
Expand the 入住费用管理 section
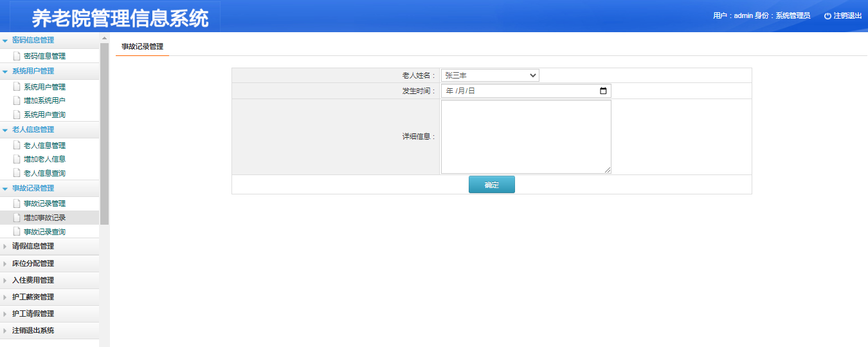(x=50, y=280)
